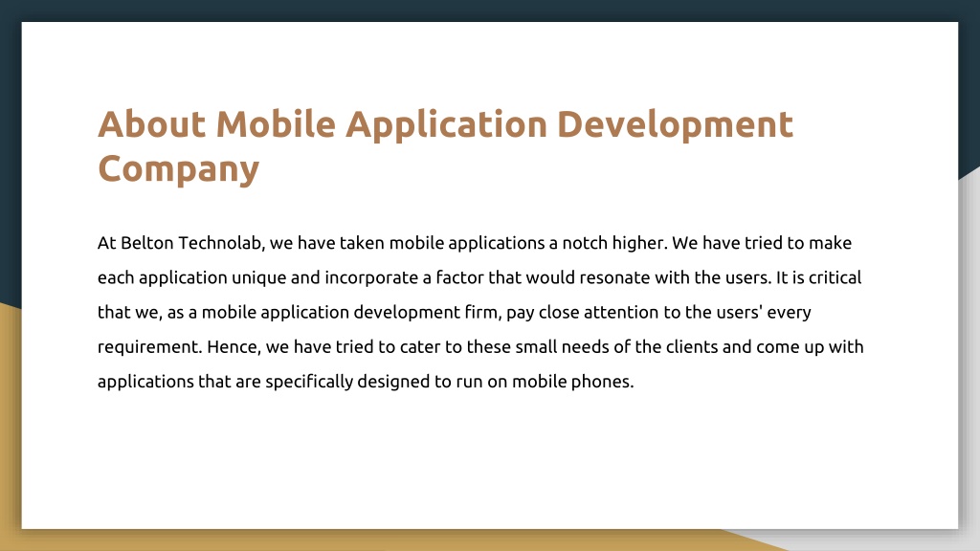Viewport: 980px width, 551px height.
Task: Click the word 'Company' in the heading
Action: point(178,168)
